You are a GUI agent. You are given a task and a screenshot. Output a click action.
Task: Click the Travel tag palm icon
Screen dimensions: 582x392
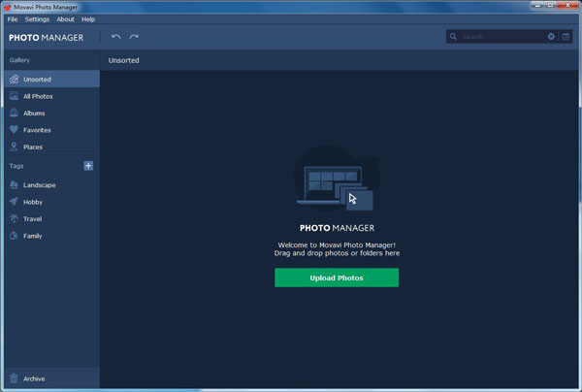click(14, 218)
